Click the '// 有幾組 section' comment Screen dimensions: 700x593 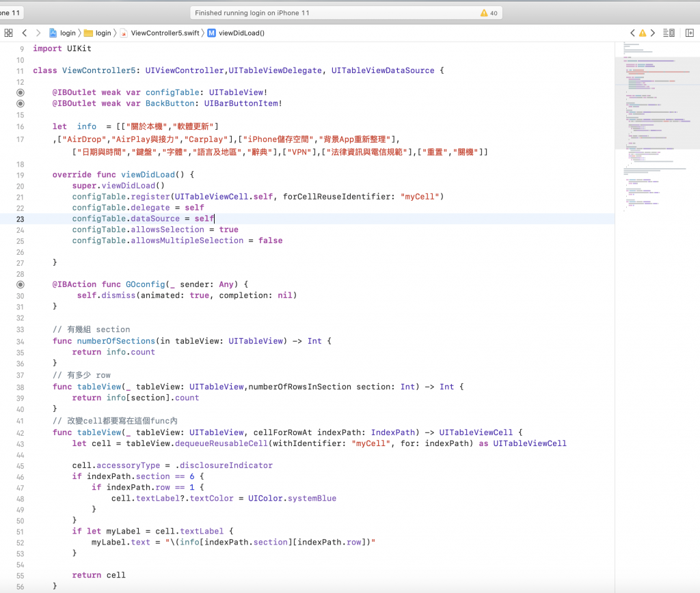point(92,329)
